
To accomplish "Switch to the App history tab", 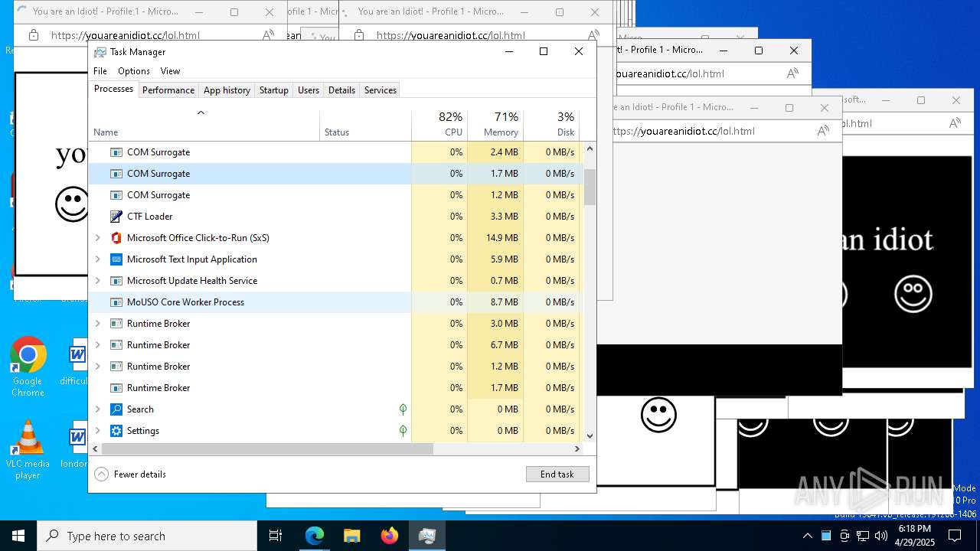I will pyautogui.click(x=227, y=90).
